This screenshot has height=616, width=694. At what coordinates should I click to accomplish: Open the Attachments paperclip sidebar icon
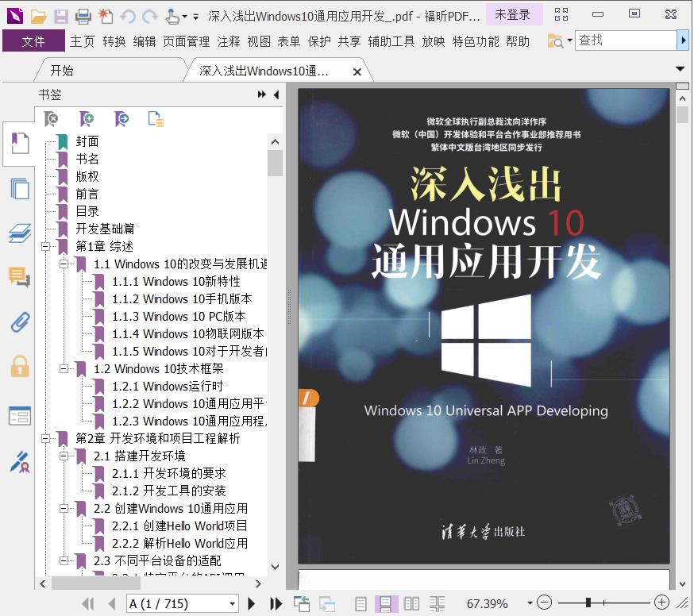click(x=20, y=321)
